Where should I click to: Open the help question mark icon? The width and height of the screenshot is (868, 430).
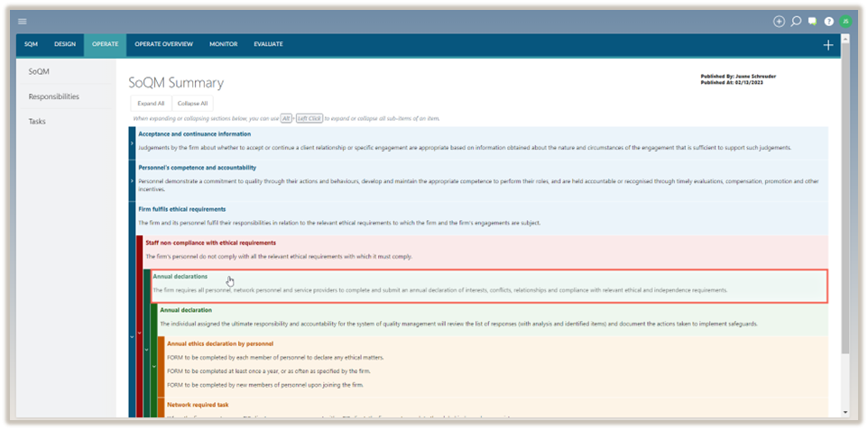(x=828, y=21)
